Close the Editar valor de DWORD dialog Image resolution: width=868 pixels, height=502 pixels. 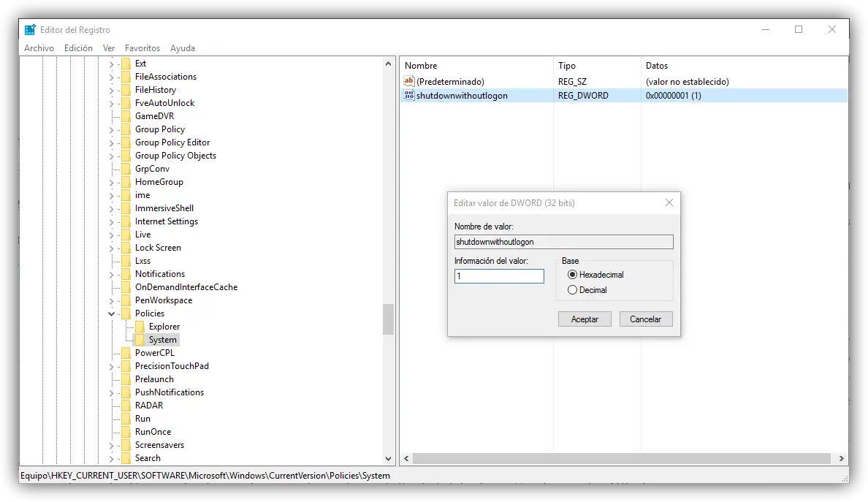[669, 202]
